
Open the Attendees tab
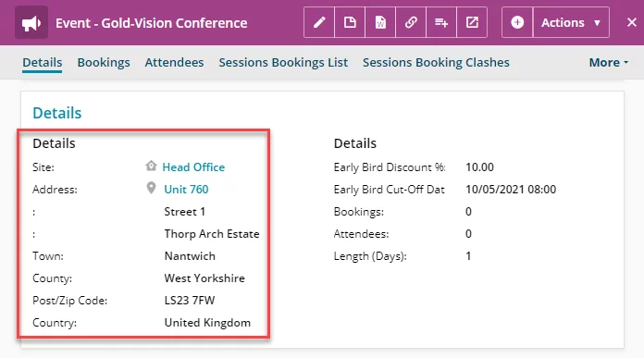(174, 62)
